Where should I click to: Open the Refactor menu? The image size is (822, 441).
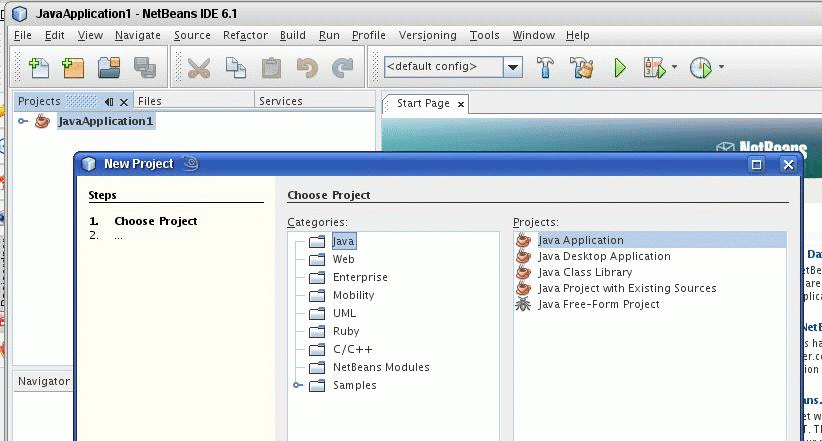click(245, 35)
